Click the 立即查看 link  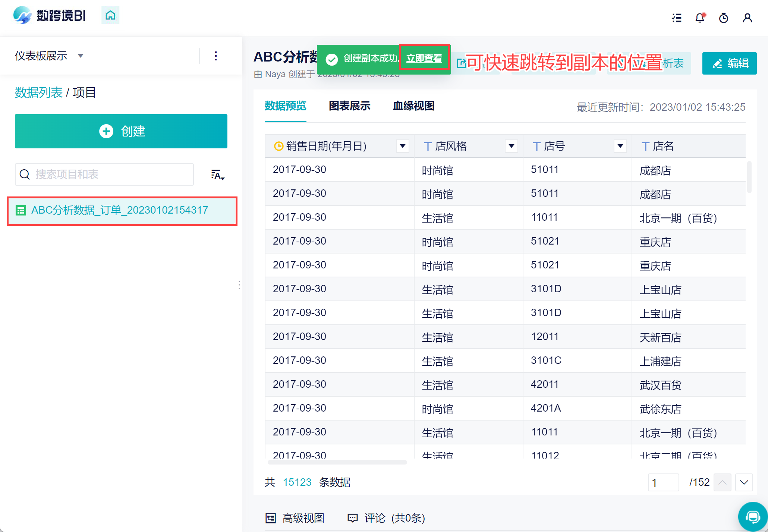424,58
